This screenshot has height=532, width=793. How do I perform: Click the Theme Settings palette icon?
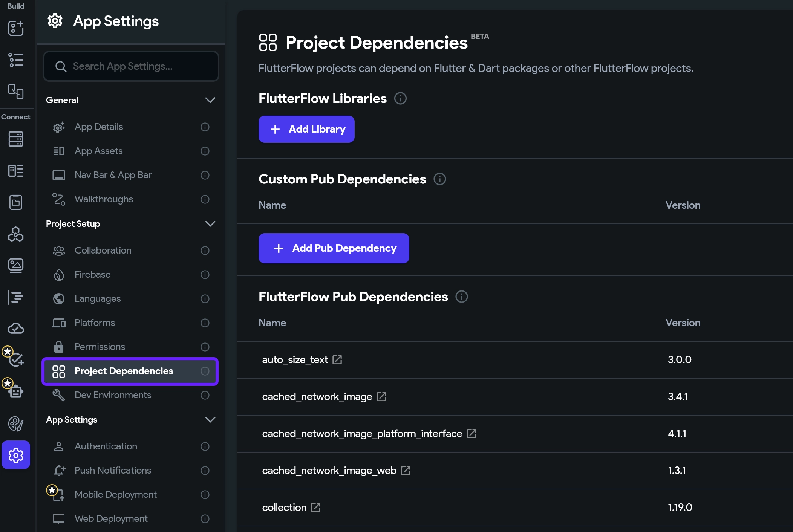click(x=16, y=424)
